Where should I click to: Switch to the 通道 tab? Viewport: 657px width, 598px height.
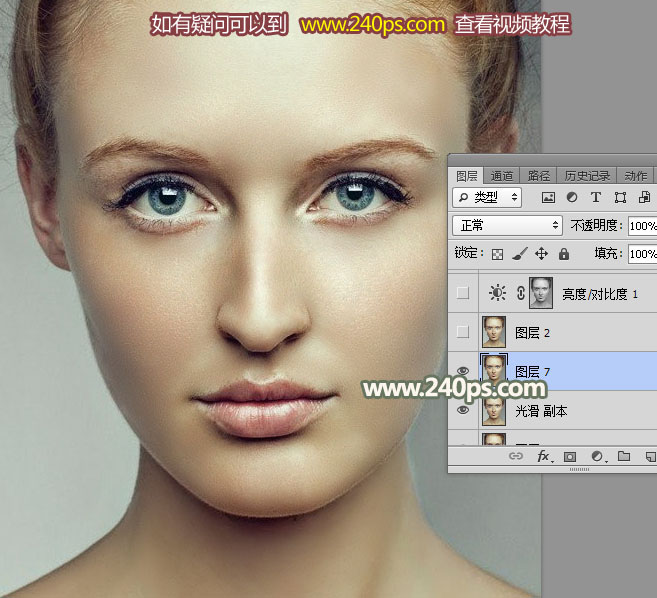tap(502, 176)
